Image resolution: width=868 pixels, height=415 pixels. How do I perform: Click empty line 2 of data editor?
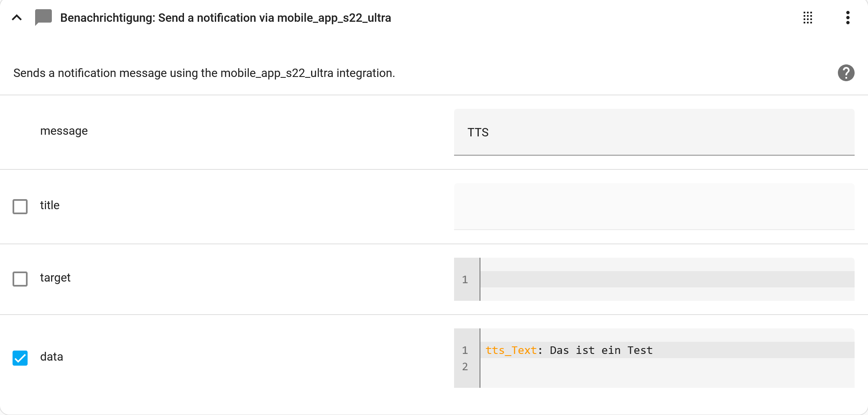(x=667, y=366)
